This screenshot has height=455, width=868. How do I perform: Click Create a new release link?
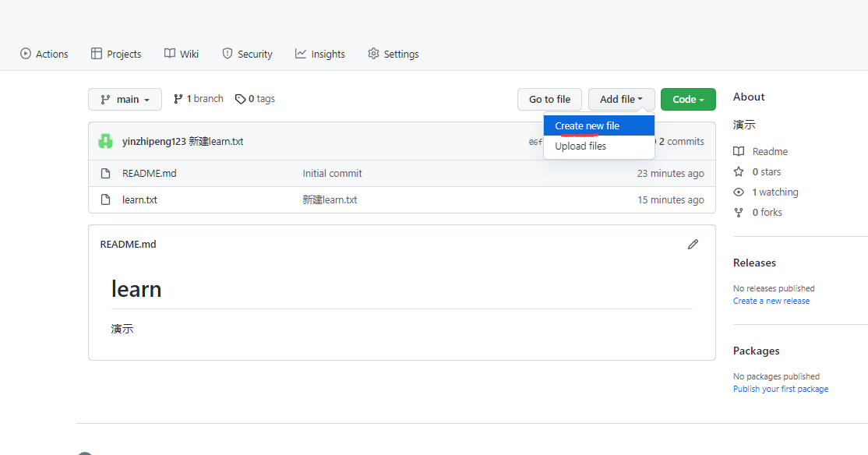pos(771,301)
